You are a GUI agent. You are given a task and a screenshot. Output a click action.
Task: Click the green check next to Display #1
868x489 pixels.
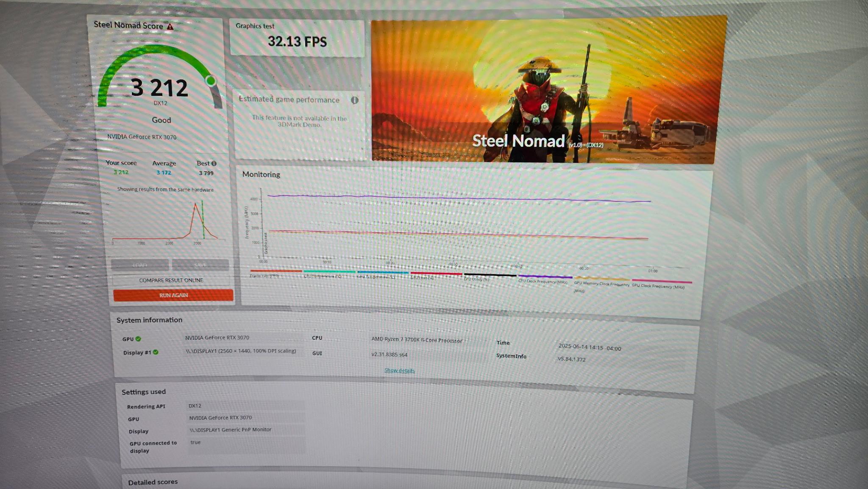point(156,352)
